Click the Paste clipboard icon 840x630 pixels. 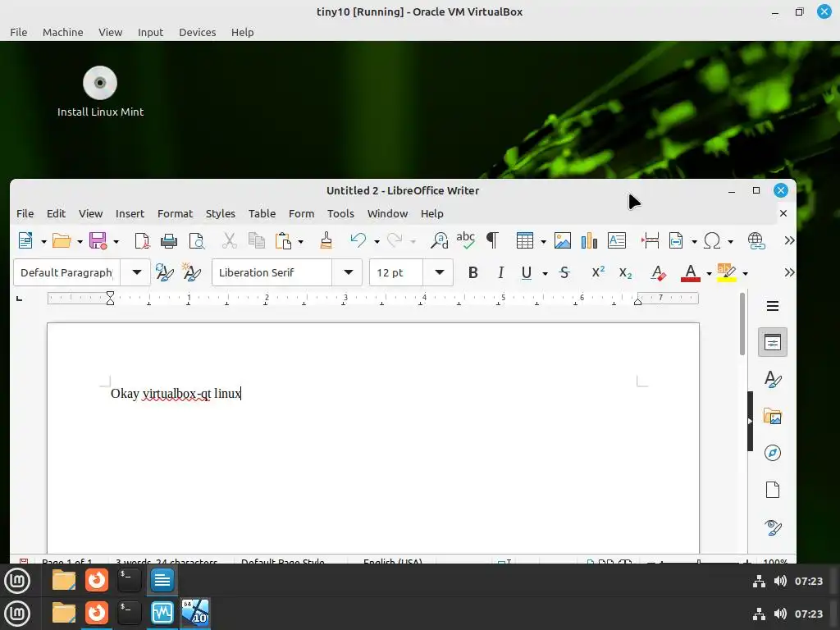coord(283,240)
